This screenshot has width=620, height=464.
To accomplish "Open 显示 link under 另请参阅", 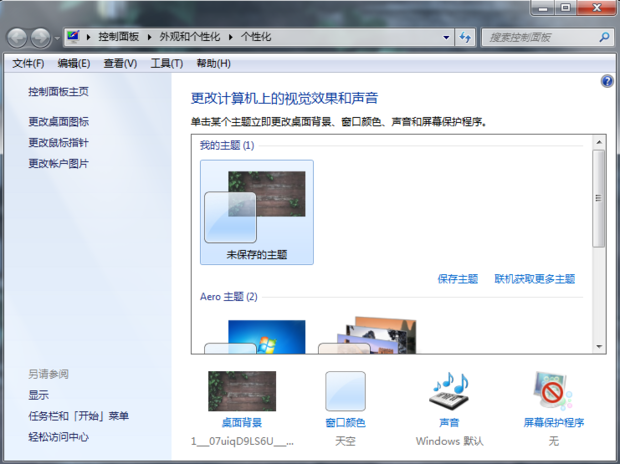I will click(38, 395).
